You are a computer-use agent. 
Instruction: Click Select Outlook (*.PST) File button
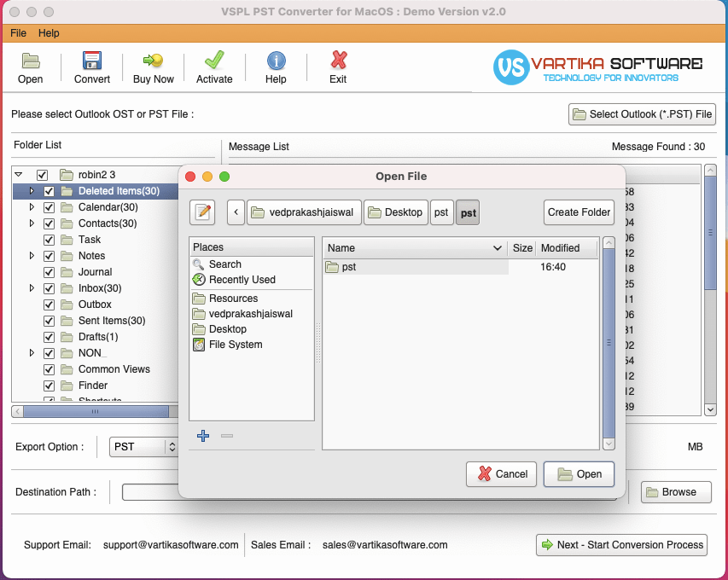[x=642, y=114]
